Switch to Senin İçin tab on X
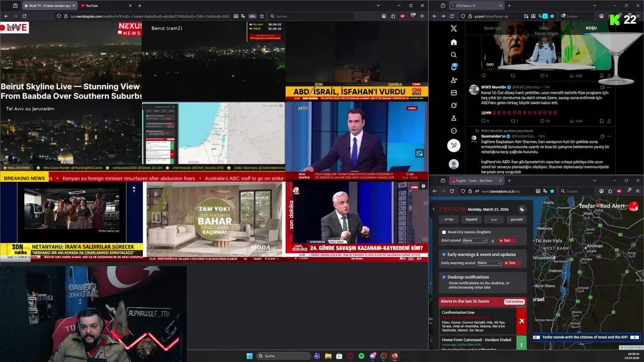This screenshot has width=644, height=362. (x=493, y=28)
